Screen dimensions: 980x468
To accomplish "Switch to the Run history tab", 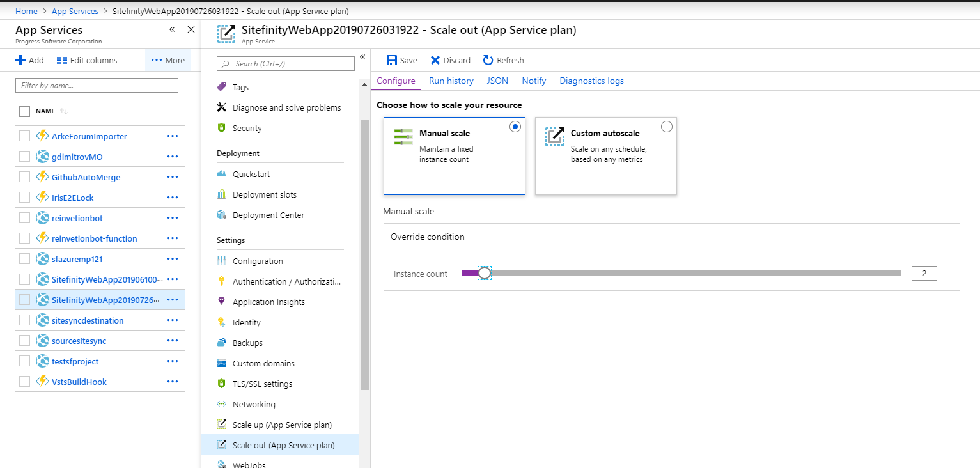I will click(x=451, y=81).
